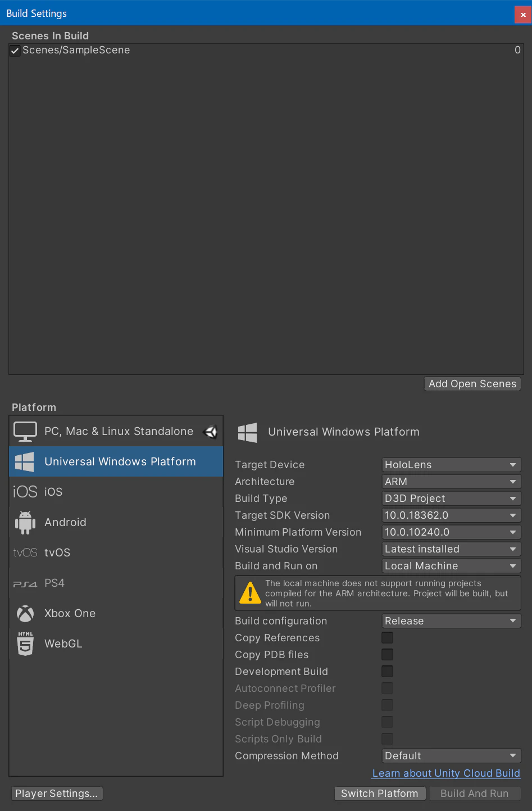Image resolution: width=532 pixels, height=811 pixels.
Task: Toggle the Scripts Only Build checkbox
Action: coord(387,739)
